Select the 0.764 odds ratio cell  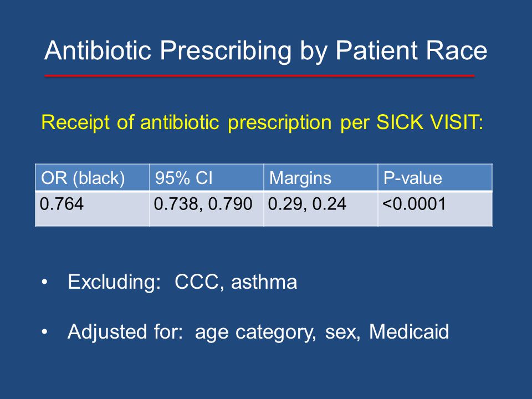[x=93, y=209]
